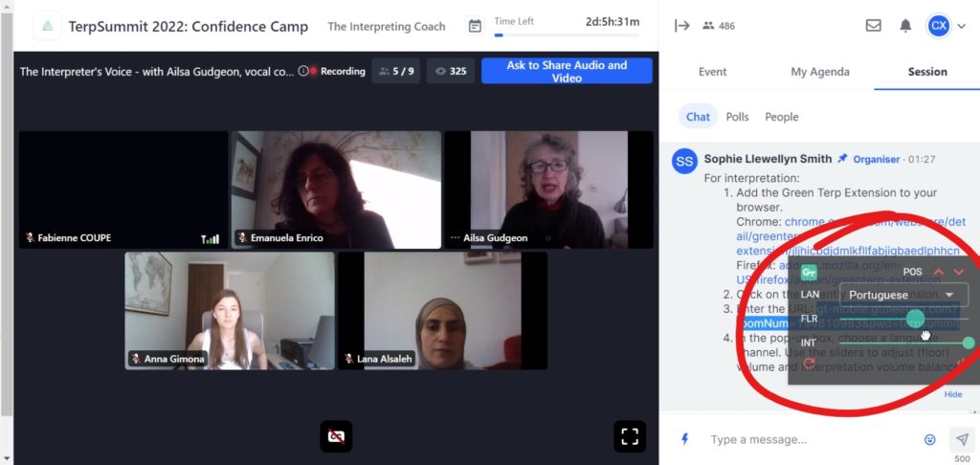980x465 pixels.
Task: Adjust the FLR floor volume slider
Action: pos(903,319)
